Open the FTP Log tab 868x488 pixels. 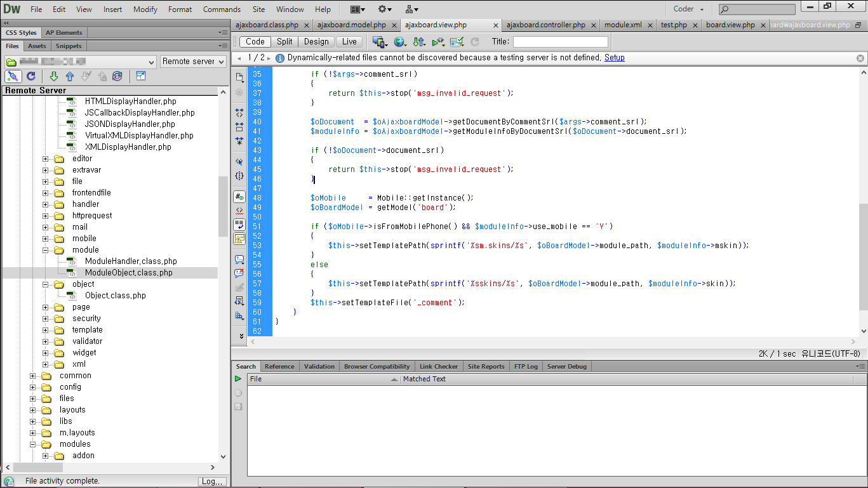(526, 366)
